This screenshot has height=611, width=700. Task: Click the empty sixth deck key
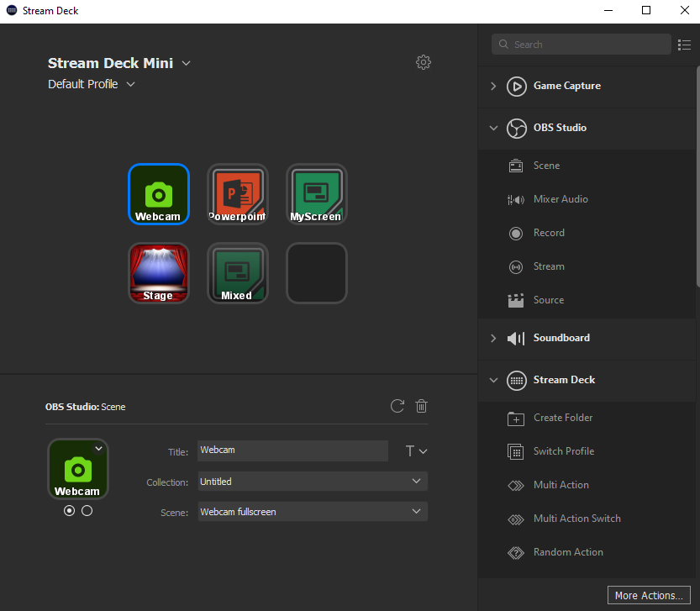pos(317,273)
